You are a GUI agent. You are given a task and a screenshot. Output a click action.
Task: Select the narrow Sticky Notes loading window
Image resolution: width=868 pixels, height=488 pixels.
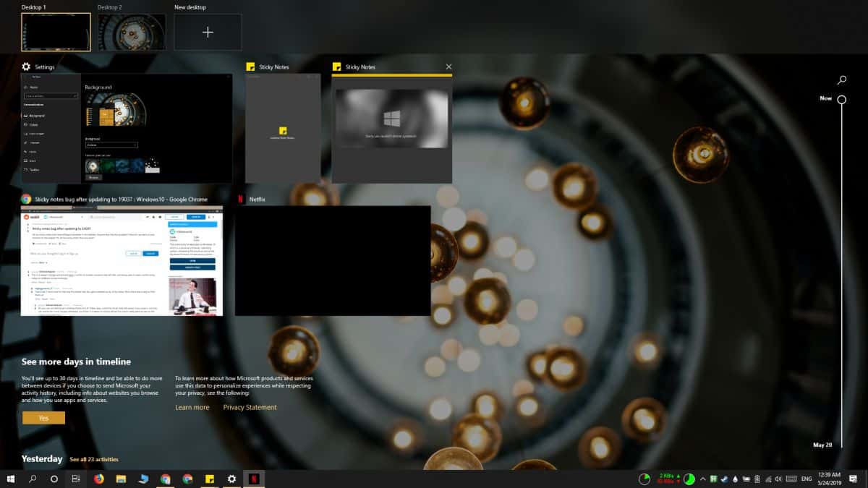[283, 128]
